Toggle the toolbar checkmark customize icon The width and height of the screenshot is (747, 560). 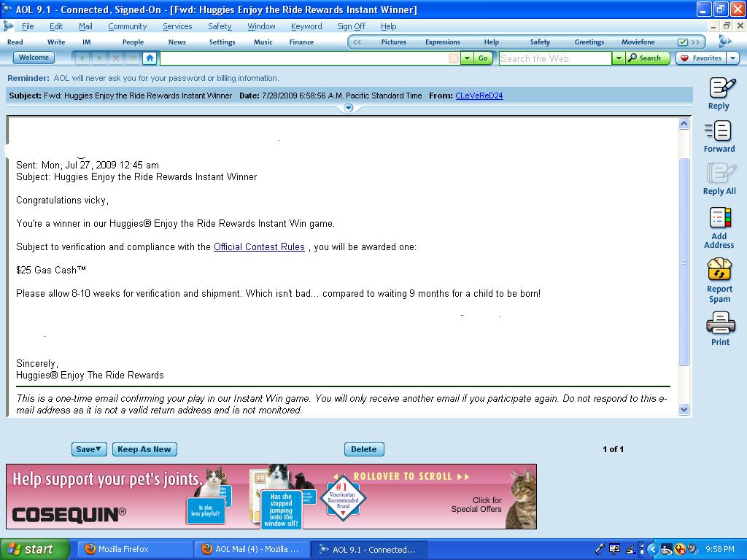[683, 42]
